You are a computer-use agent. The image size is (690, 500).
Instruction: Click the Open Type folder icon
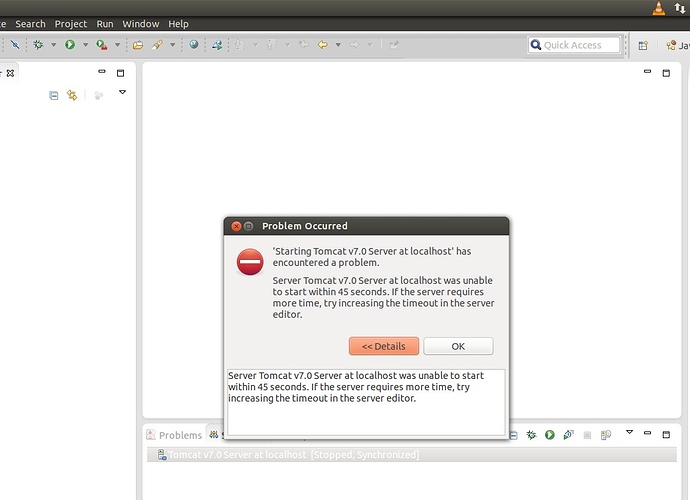point(138,45)
